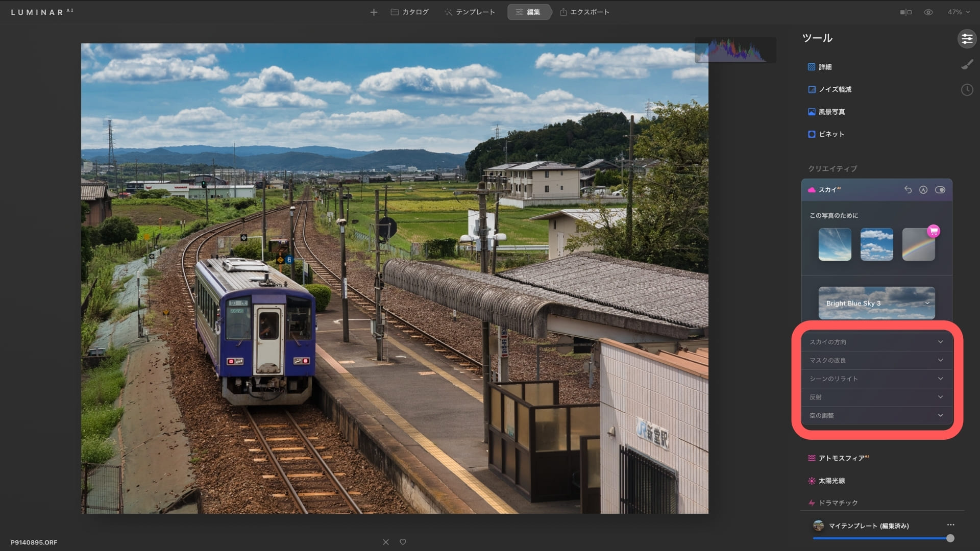Open the brush local masking tool

click(x=967, y=65)
